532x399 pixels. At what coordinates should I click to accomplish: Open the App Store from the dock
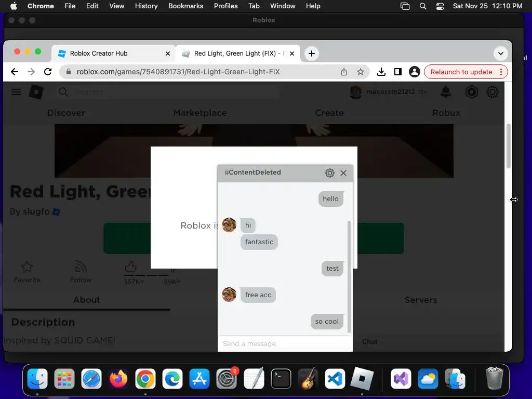tap(199, 379)
